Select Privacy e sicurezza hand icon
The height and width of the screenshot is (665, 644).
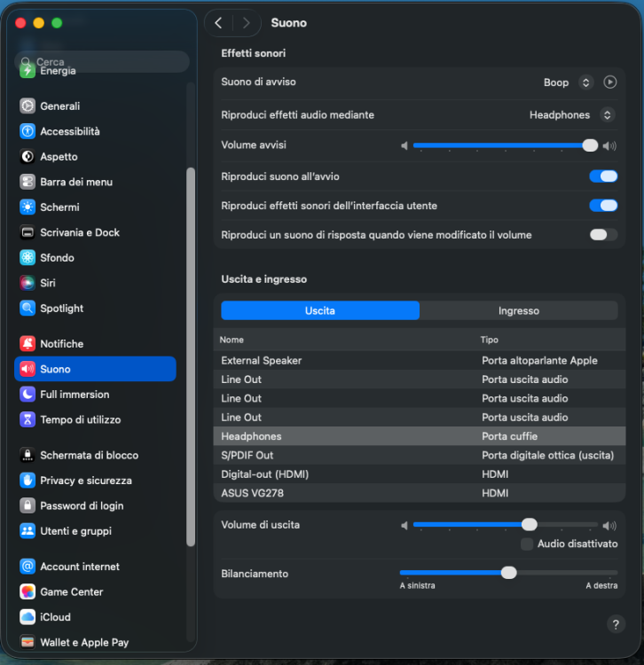tap(27, 481)
